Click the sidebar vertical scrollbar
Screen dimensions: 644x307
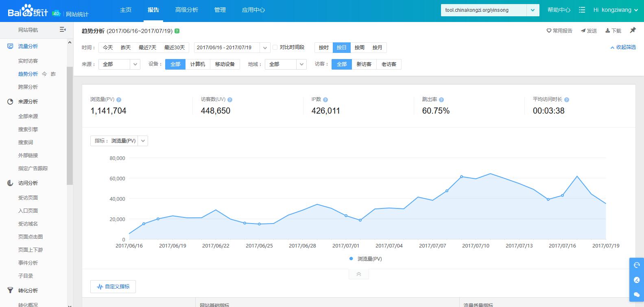click(70, 126)
